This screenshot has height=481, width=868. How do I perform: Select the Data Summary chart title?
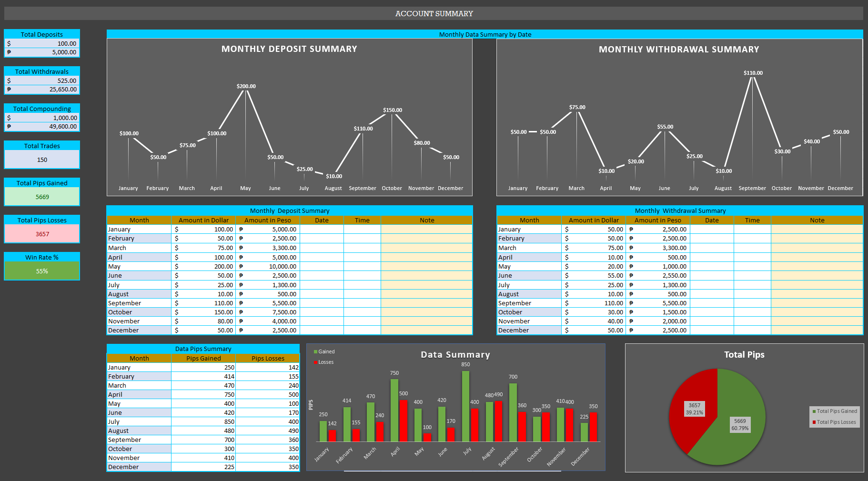point(455,355)
